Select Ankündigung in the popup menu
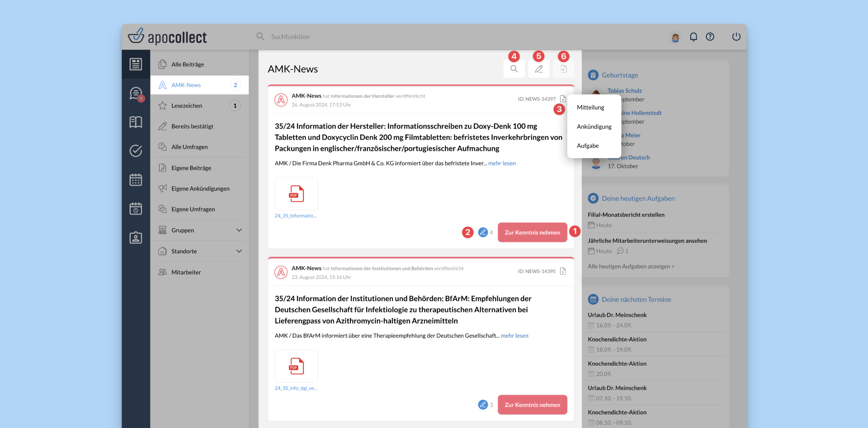Image resolution: width=868 pixels, height=428 pixels. (594, 127)
